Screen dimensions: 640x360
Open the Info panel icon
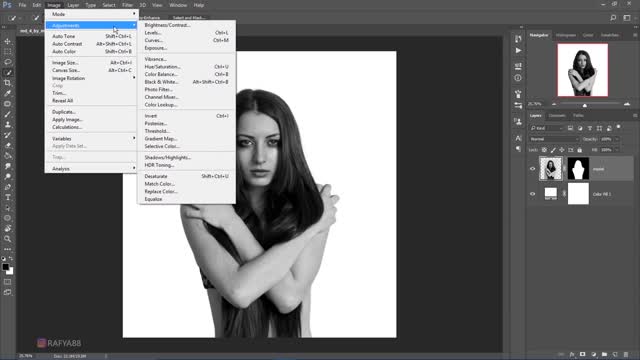coord(518,78)
